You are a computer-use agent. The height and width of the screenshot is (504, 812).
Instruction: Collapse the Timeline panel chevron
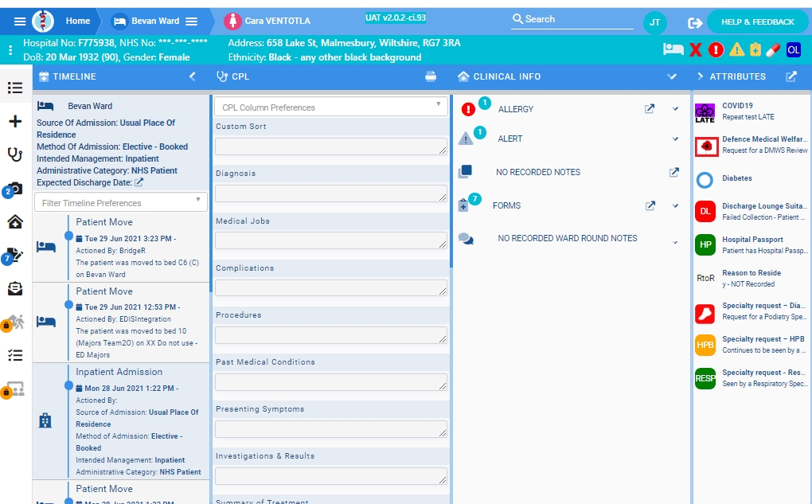192,76
